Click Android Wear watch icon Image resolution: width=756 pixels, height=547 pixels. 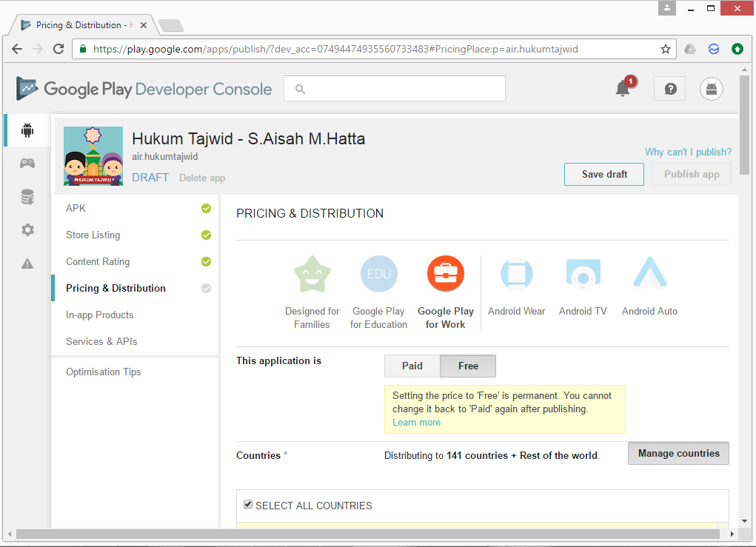[516, 274]
